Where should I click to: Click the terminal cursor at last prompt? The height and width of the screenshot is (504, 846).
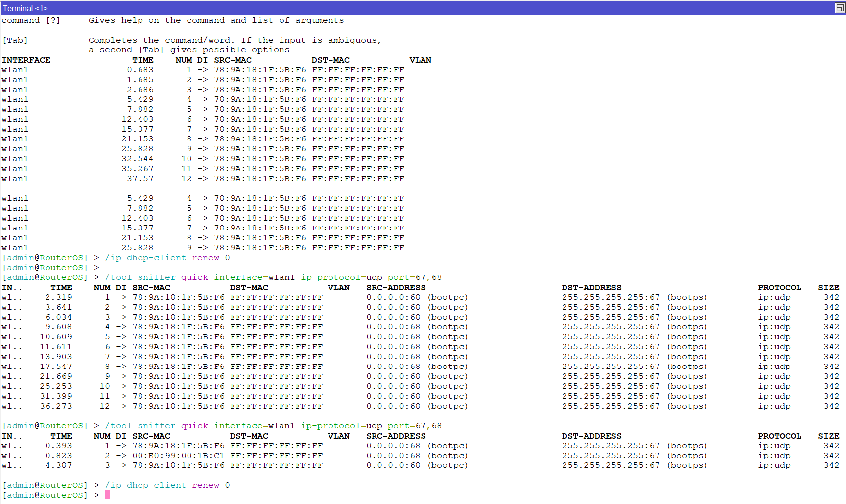click(x=107, y=495)
